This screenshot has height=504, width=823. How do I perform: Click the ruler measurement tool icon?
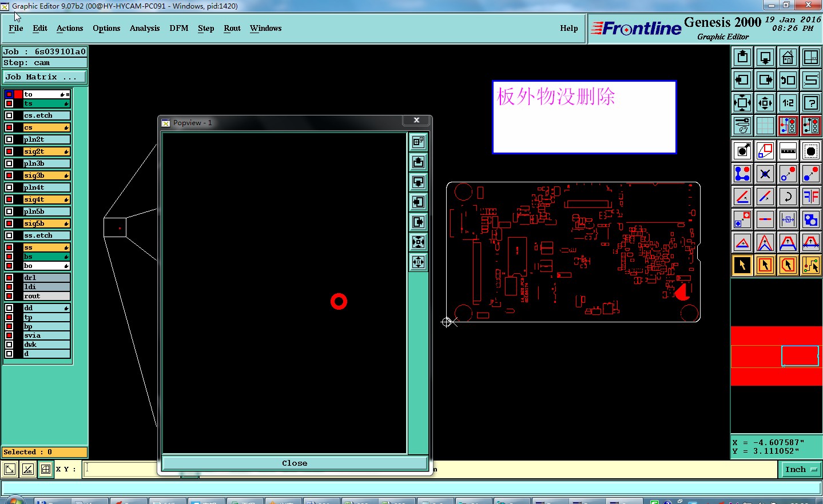[x=788, y=151]
